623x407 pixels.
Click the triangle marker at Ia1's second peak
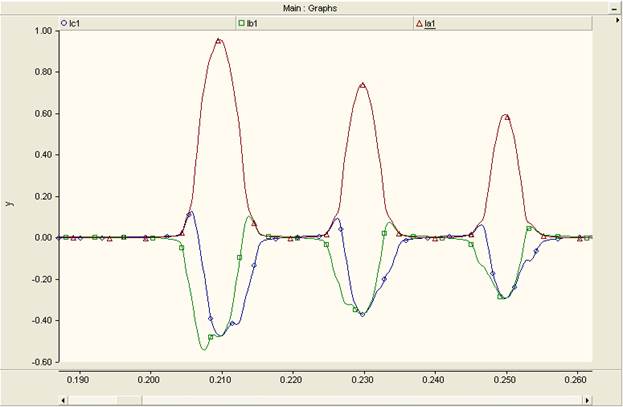coord(362,85)
